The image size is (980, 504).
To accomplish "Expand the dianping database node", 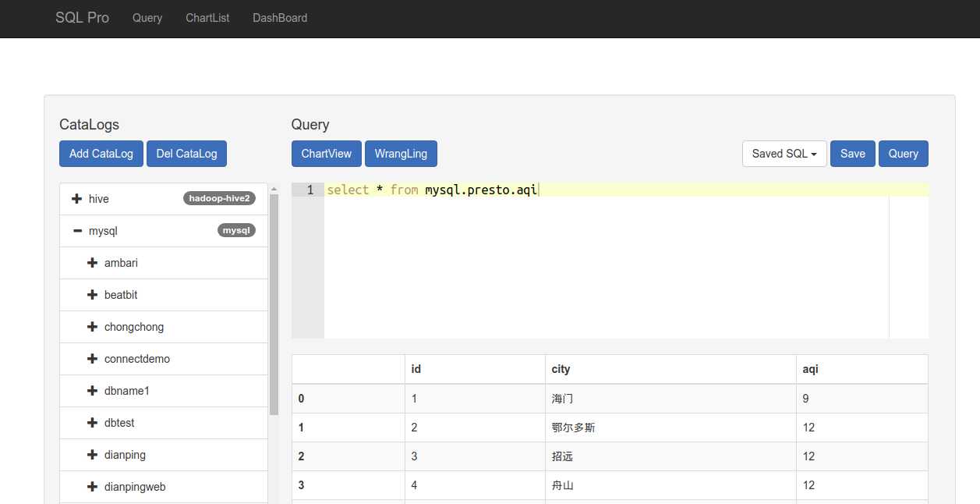I will coord(92,455).
